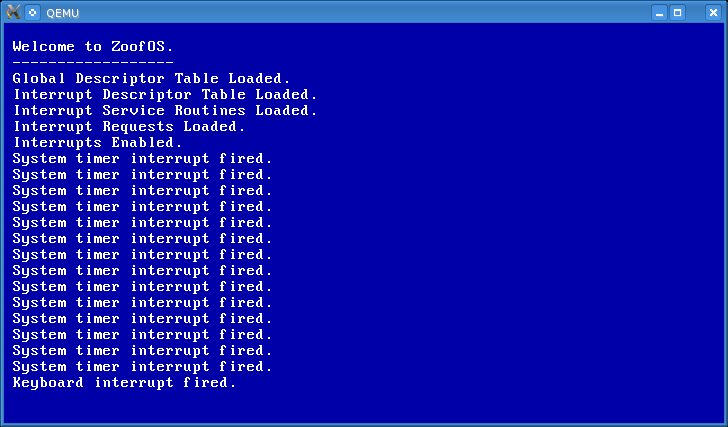728x427 pixels.
Task: Click the 'Welcome to ZoofOS.' line
Action: point(93,46)
